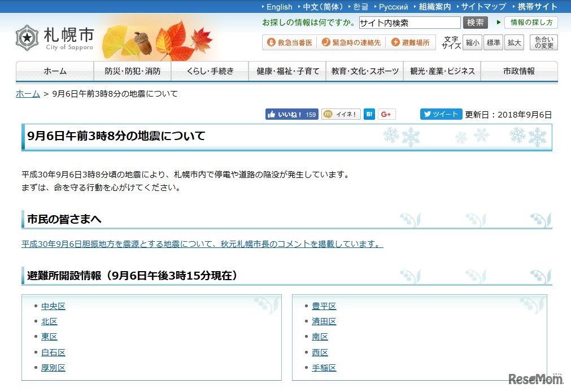Toggle 縮小 to shrink the text size

pyautogui.click(x=472, y=42)
